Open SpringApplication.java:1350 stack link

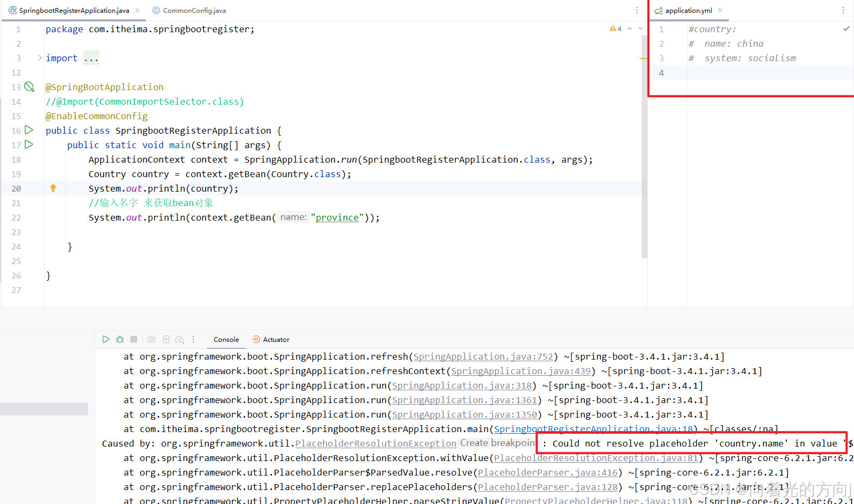[x=465, y=414]
